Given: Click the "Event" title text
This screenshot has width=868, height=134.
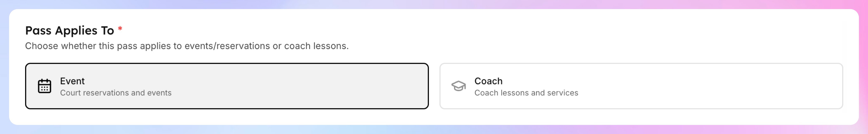Looking at the screenshot, I should pos(72,81).
